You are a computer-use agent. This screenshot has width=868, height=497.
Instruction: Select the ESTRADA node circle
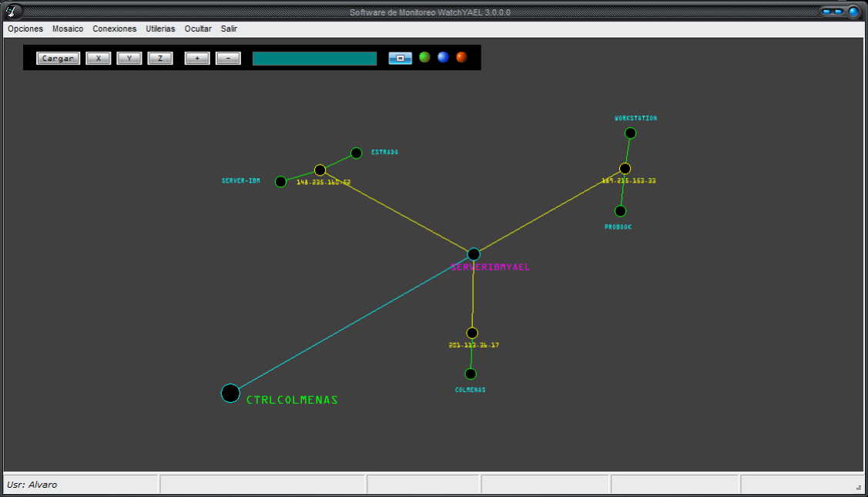356,153
